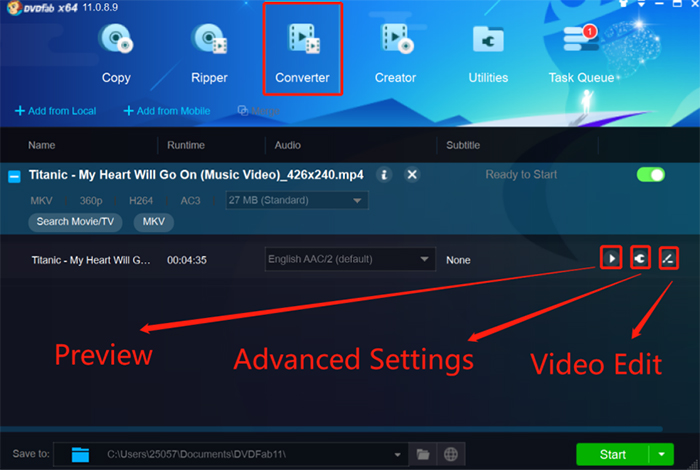
Task: Click the MKV profile button
Action: 154,222
